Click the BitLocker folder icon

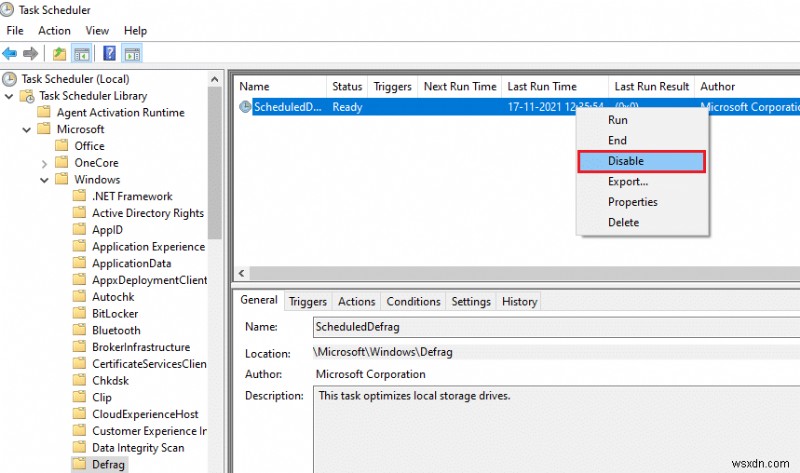click(79, 313)
